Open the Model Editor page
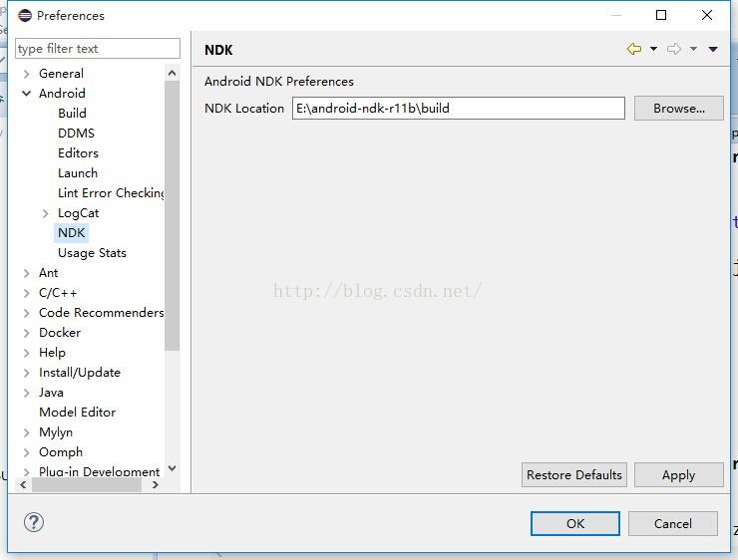Viewport: 738px width, 560px height. coord(77,413)
